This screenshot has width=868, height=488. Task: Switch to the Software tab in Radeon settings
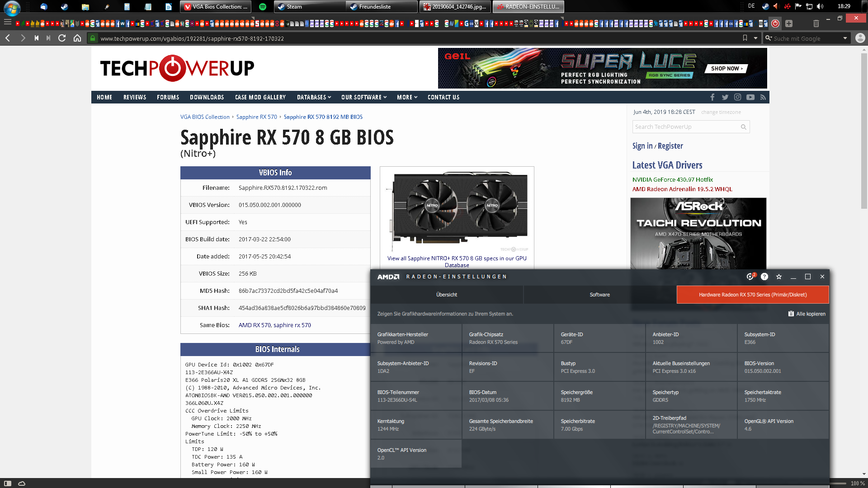coord(600,295)
